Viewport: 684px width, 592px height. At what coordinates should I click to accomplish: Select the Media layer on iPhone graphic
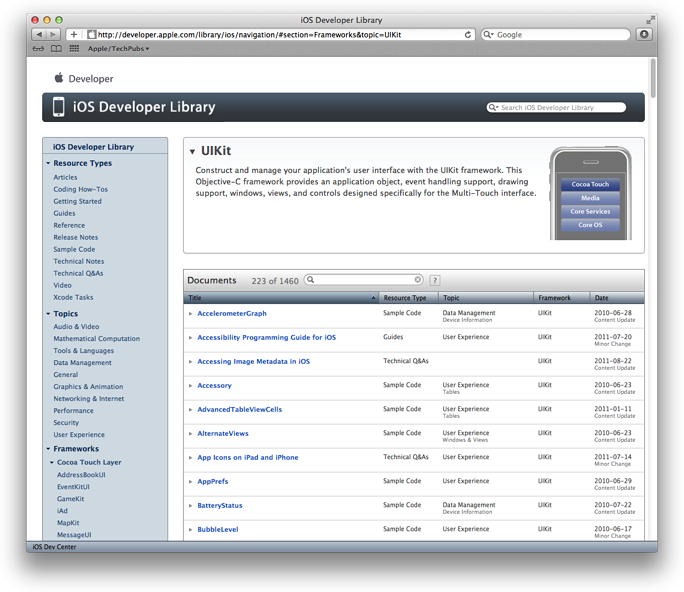tap(590, 198)
